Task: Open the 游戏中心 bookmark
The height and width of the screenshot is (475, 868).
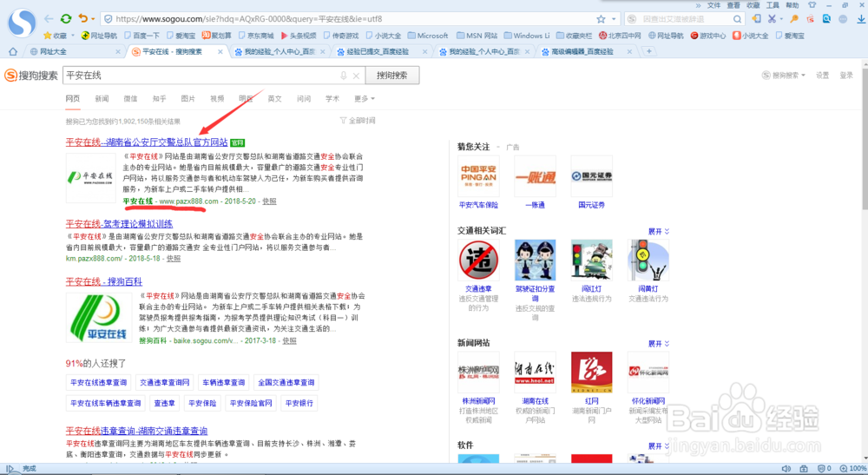Action: click(x=708, y=36)
